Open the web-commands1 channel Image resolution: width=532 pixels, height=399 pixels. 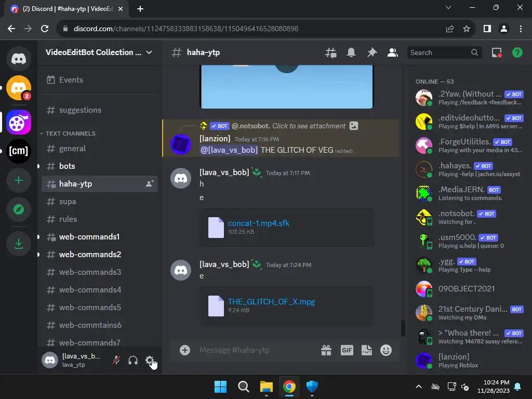tap(99, 236)
